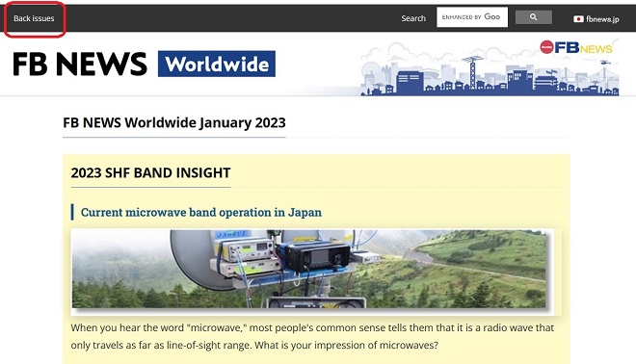Select the blue Worldwide badge

click(x=217, y=64)
